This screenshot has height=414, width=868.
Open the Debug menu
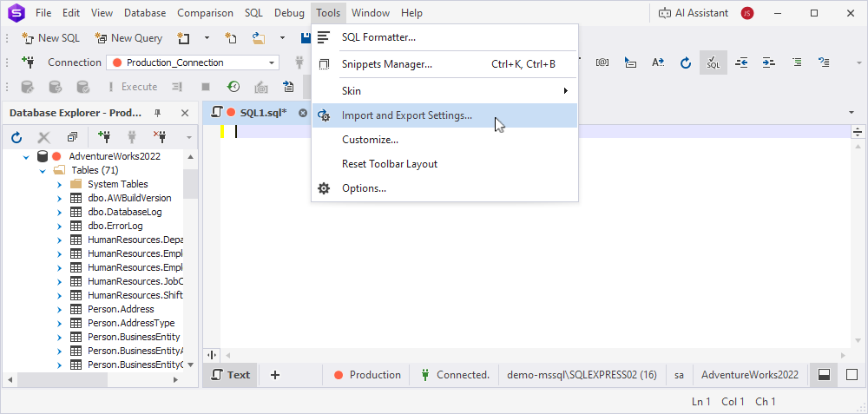(x=289, y=13)
